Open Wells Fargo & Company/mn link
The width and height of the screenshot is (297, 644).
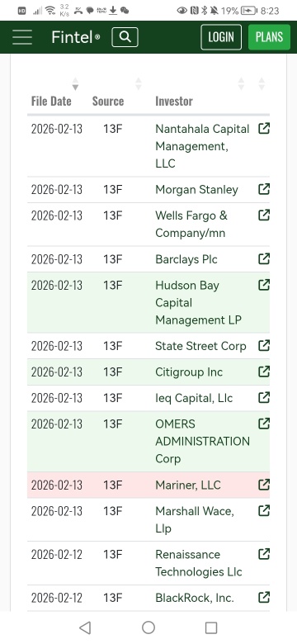tap(191, 225)
